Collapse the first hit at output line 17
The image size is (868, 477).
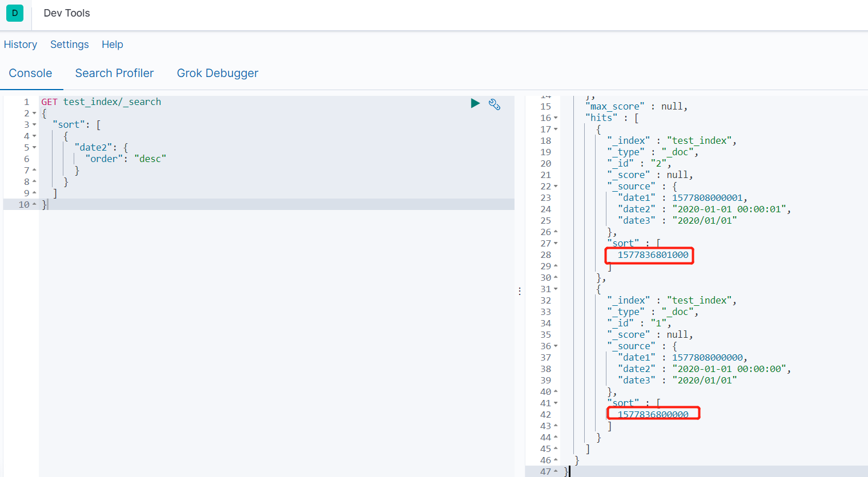point(556,130)
